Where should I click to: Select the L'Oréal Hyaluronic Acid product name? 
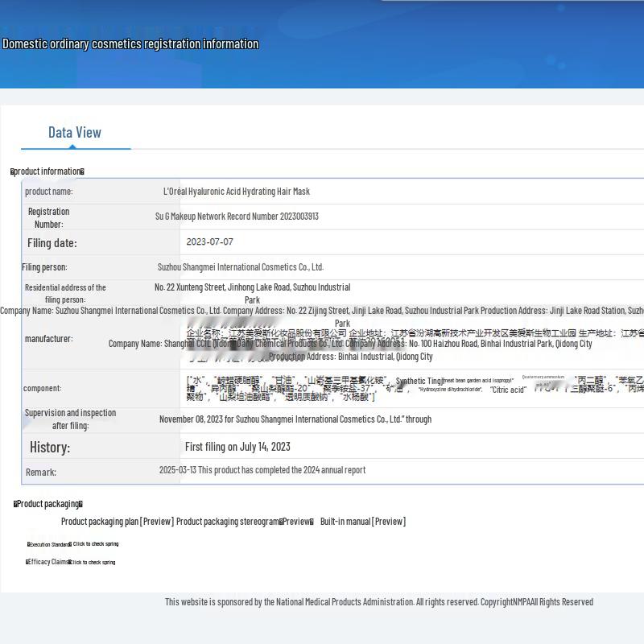point(237,192)
